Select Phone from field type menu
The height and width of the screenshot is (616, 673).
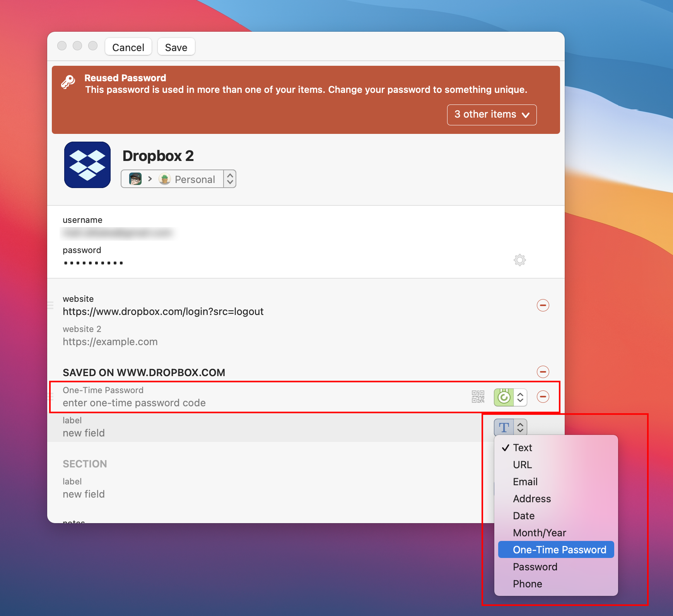click(556, 584)
